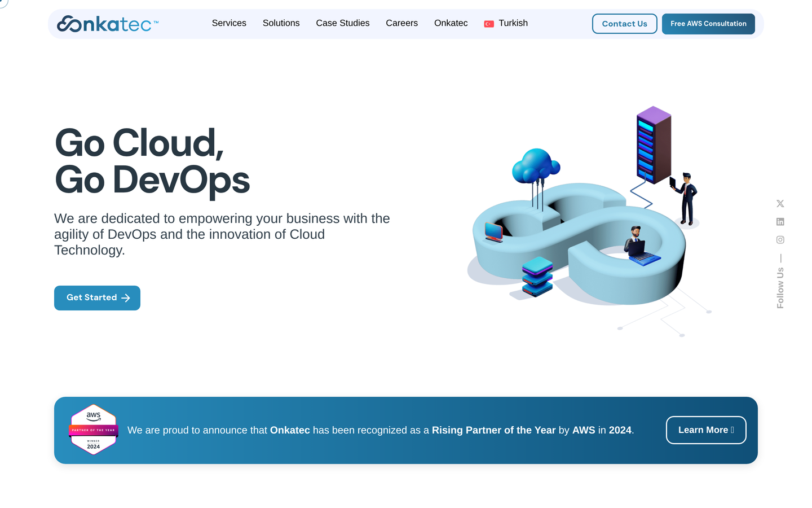Click the Turkish flag icon
The image size is (812, 508).
tap(489, 24)
